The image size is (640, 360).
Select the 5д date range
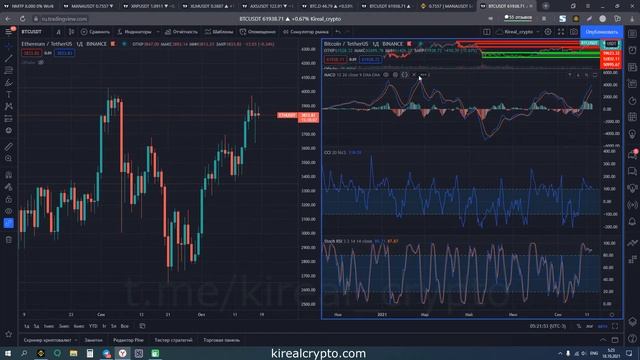(x=36, y=326)
